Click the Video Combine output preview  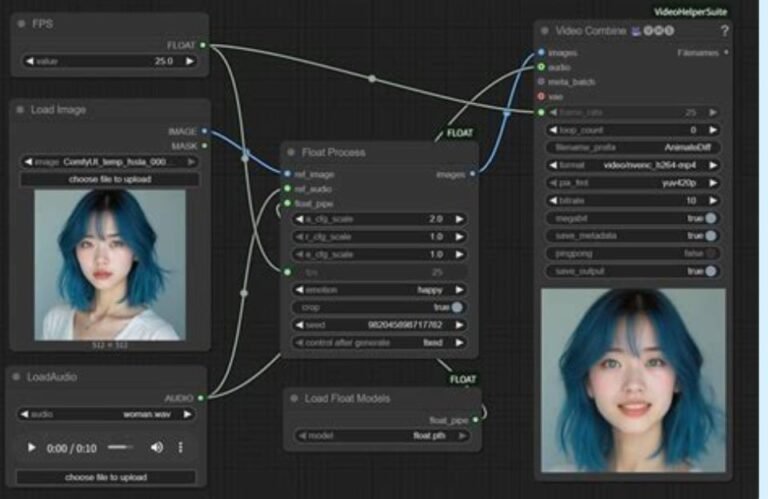point(633,380)
